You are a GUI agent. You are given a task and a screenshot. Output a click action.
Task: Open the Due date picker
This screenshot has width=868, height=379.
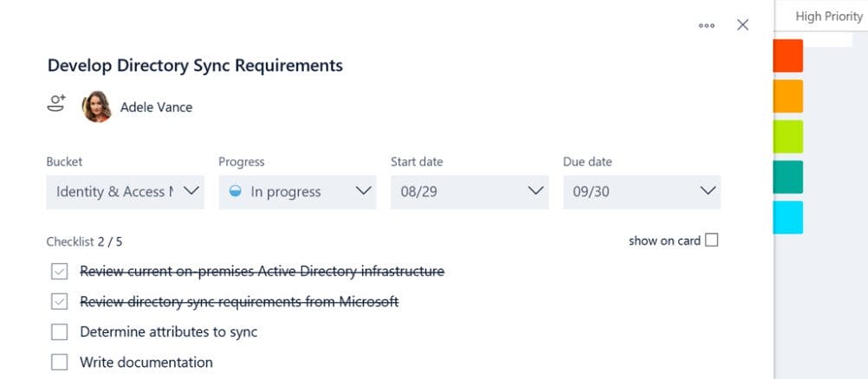coord(642,191)
